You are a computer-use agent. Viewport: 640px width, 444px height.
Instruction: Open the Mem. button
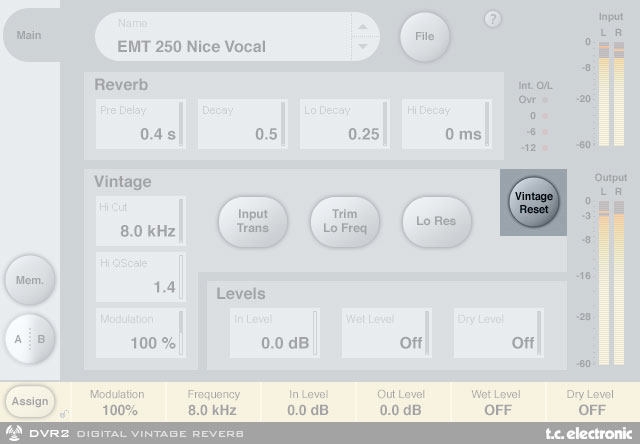(29, 281)
